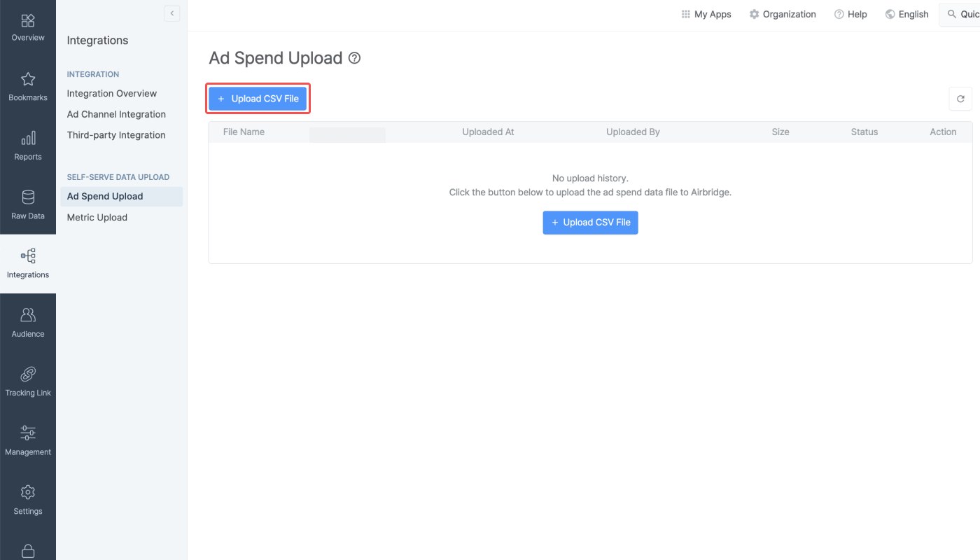This screenshot has width=980, height=560.
Task: Click the Integrations panel heading
Action: pyautogui.click(x=97, y=41)
